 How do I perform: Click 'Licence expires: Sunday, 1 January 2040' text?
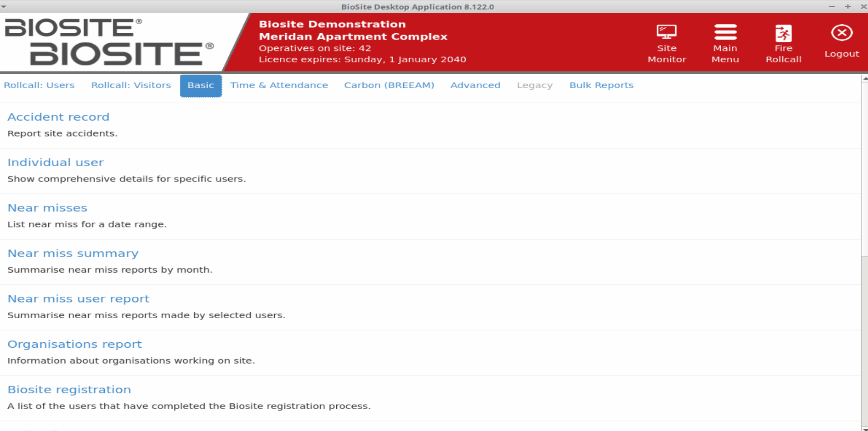tap(363, 60)
